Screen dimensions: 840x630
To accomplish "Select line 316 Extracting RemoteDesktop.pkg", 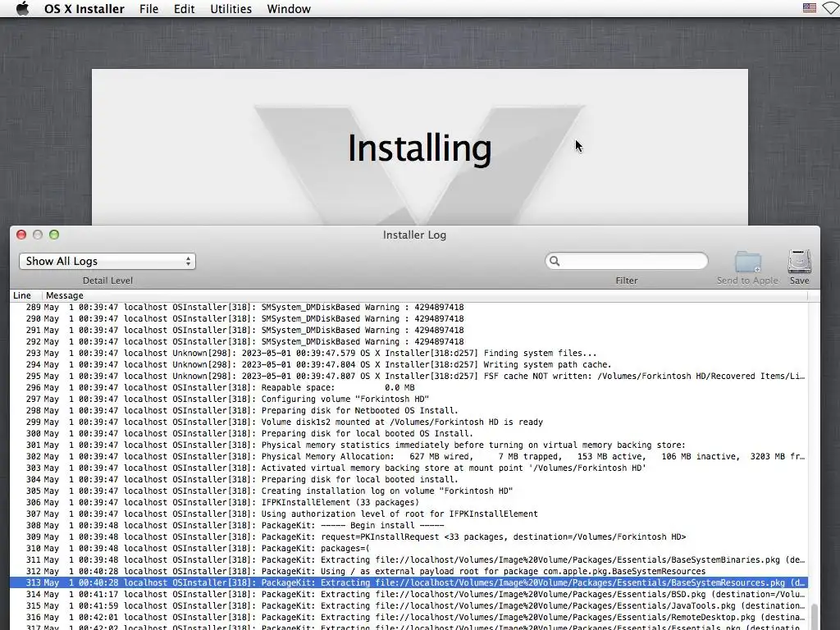I will (x=409, y=617).
